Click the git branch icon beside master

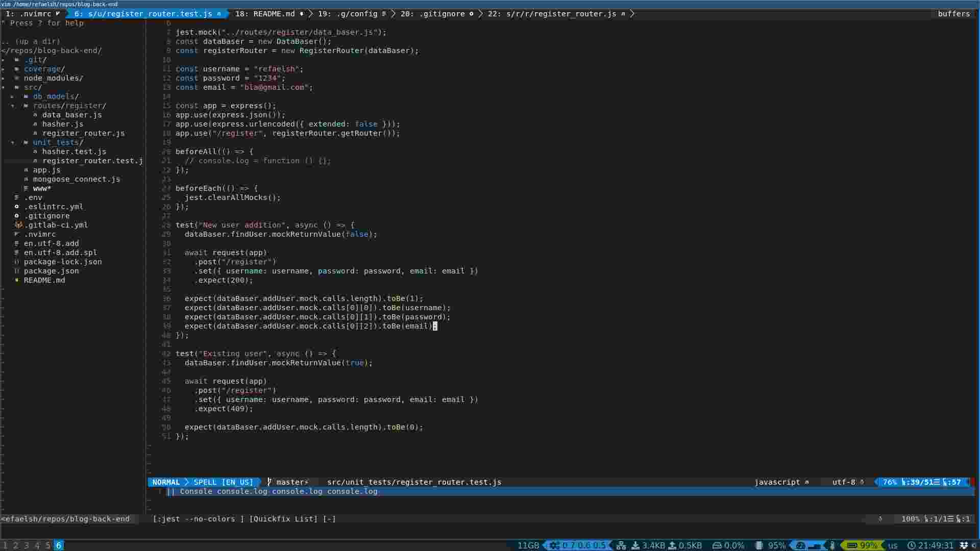point(269,482)
